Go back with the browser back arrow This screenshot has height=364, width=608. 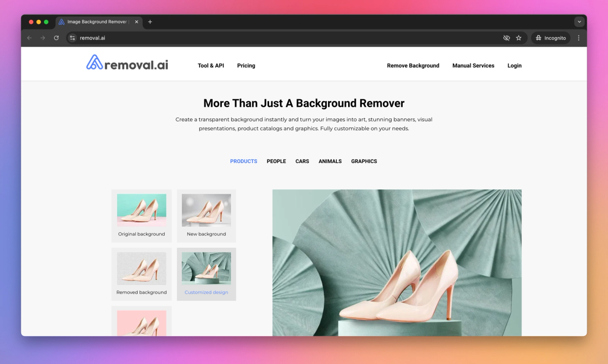click(x=29, y=38)
